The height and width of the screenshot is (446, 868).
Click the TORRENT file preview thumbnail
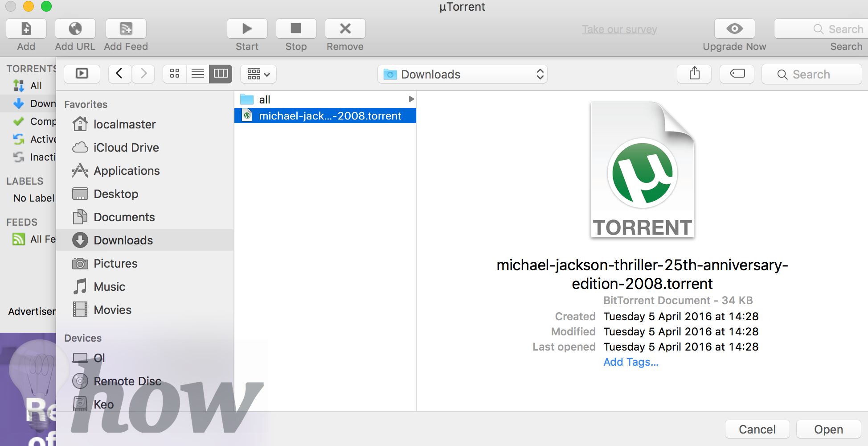pyautogui.click(x=642, y=170)
